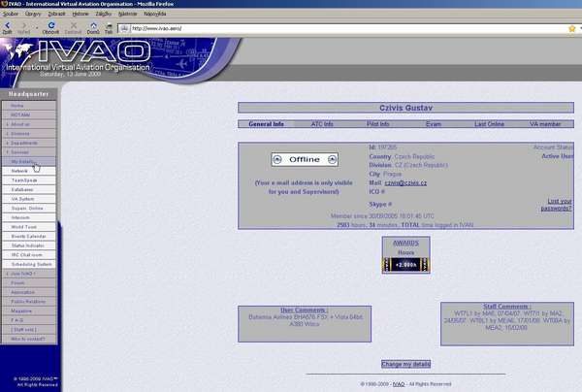
Task: Expand the About us sidebar section
Action: [29, 124]
